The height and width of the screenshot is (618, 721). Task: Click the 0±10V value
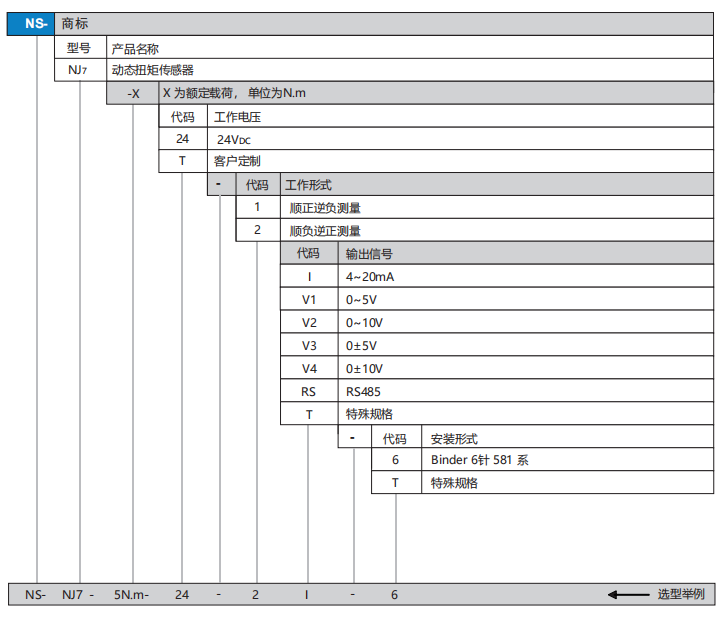tap(364, 369)
